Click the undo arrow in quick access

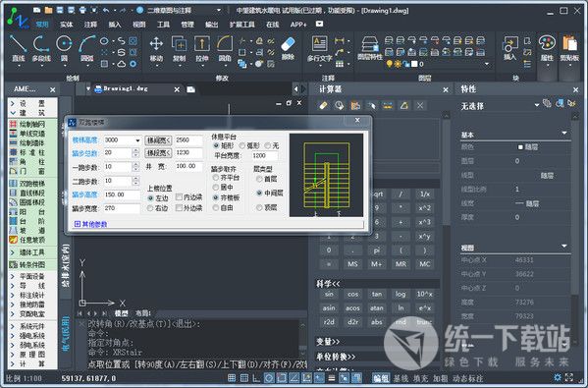pos(106,10)
